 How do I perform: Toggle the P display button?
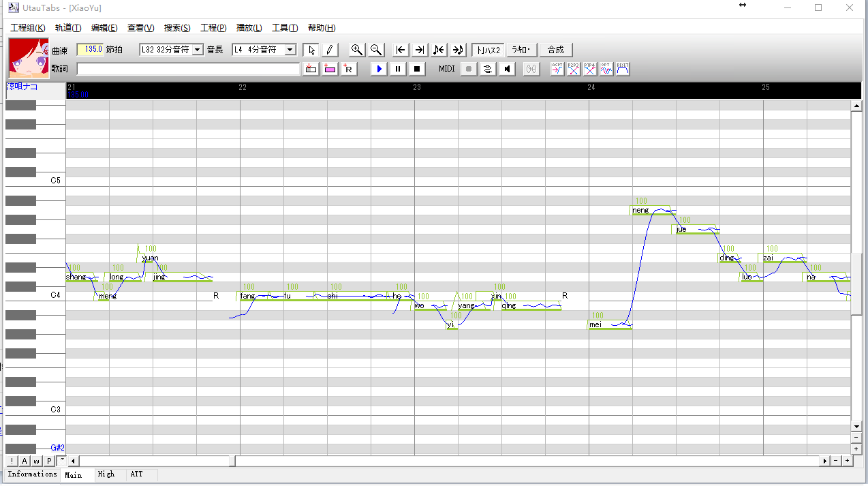49,461
